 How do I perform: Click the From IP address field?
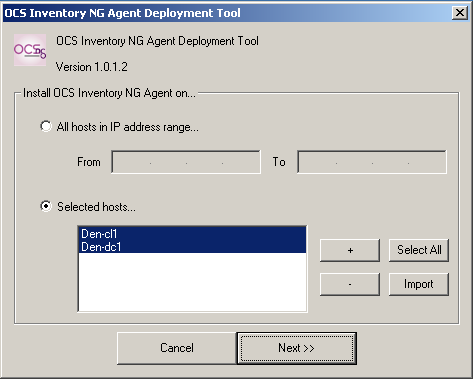tap(186, 162)
